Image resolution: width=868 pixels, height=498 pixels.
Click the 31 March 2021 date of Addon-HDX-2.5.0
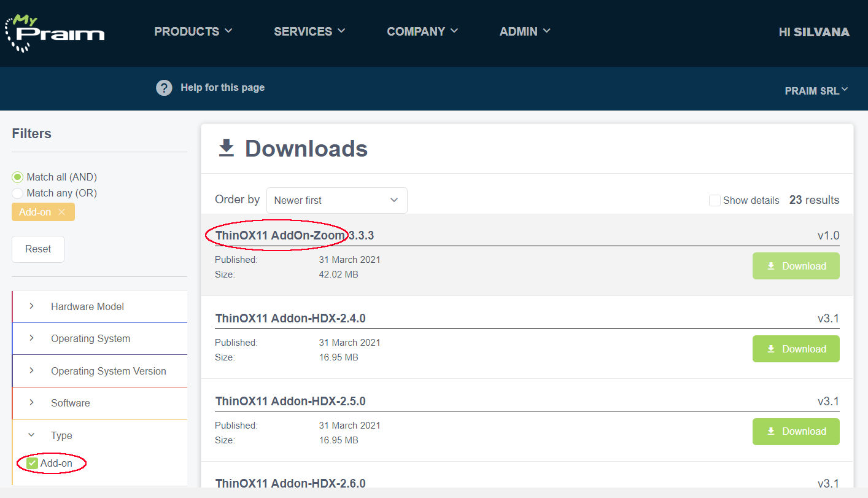tap(349, 425)
